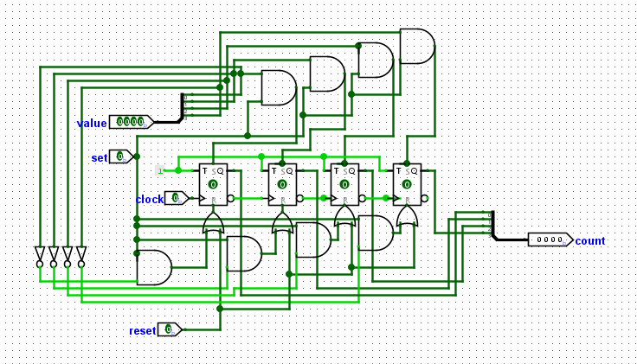Select the second-highest AND gate in the upper staircase
This screenshot has width=637, height=364.
point(376,60)
